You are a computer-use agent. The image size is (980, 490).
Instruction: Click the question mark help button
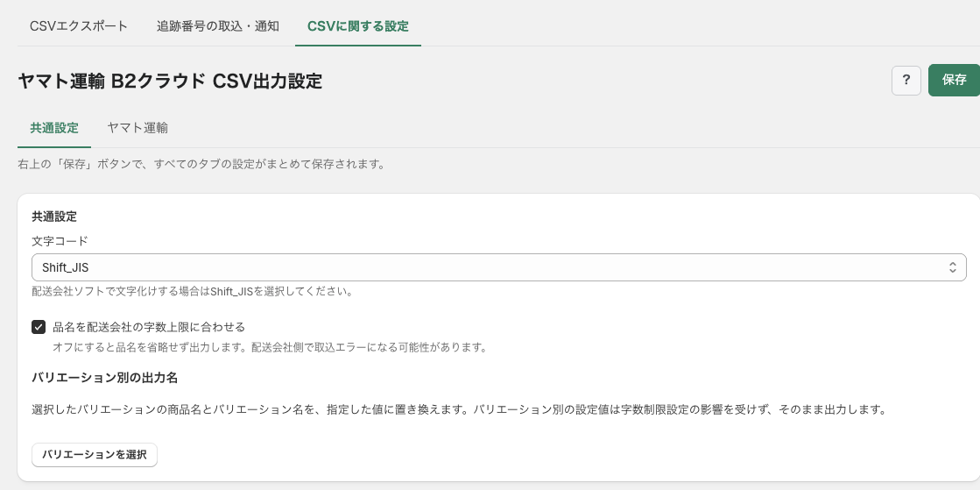pyautogui.click(x=906, y=80)
